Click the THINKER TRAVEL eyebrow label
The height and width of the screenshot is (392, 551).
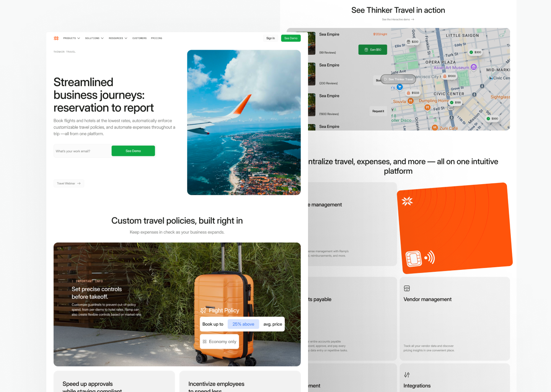tap(65, 52)
